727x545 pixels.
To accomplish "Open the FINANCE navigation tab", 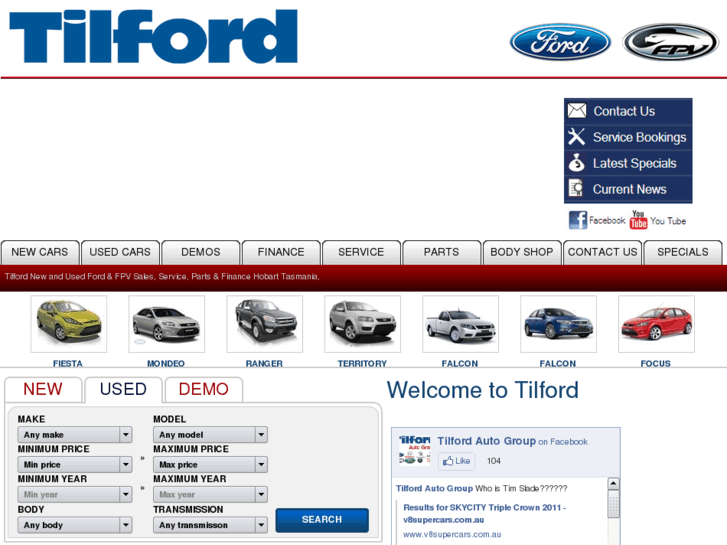I will click(x=281, y=252).
